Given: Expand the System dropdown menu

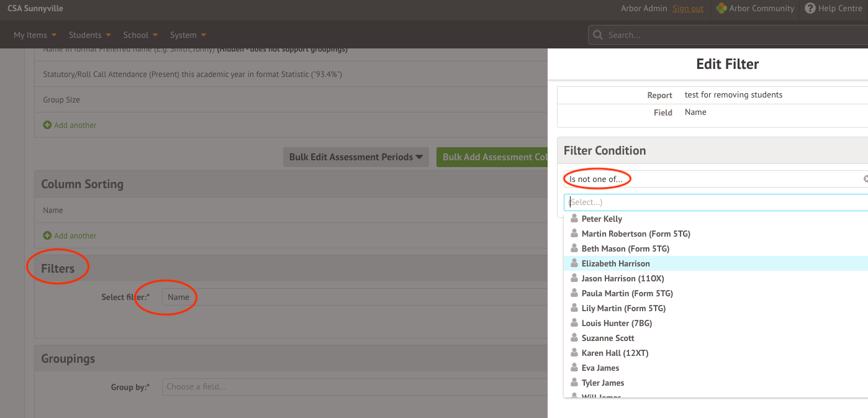Looking at the screenshot, I should tap(188, 35).
